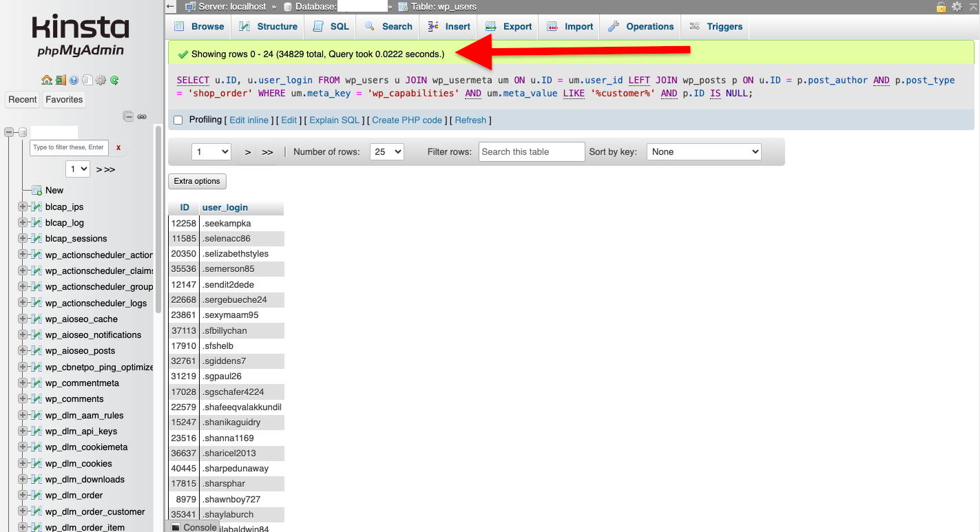Image resolution: width=980 pixels, height=532 pixels.
Task: Click the link with main panel icon
Action: tap(142, 116)
